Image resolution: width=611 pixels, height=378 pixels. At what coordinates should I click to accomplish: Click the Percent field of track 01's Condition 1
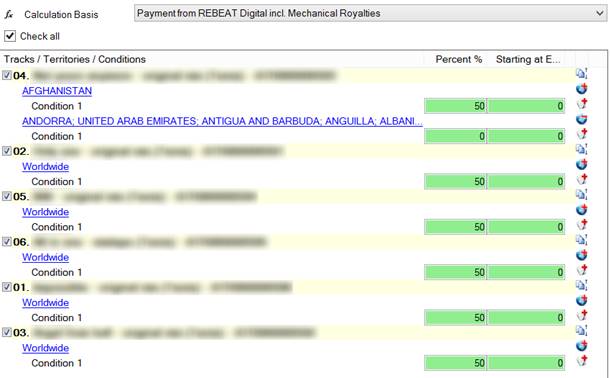(455, 318)
